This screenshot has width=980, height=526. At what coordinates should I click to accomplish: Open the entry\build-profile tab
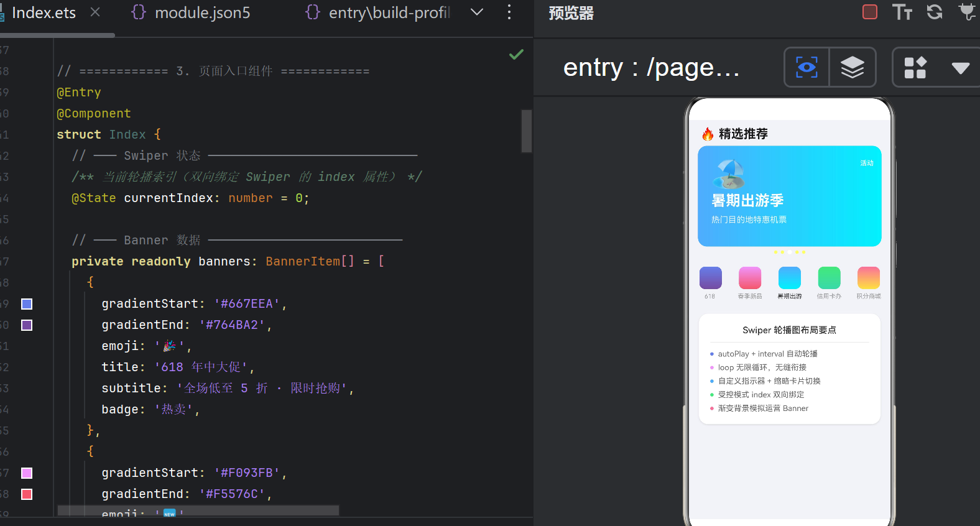pos(377,12)
